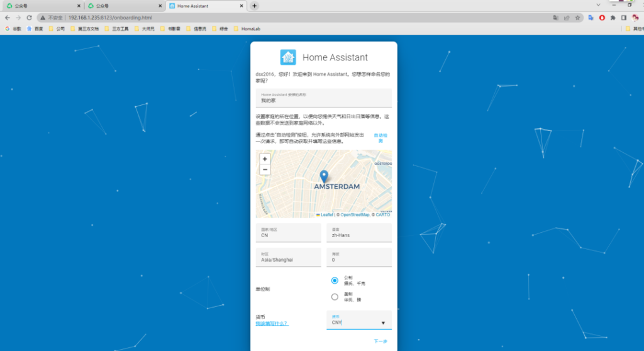The width and height of the screenshot is (644, 351).
Task: Expand the currency CNY dropdown arrow
Action: 383,323
